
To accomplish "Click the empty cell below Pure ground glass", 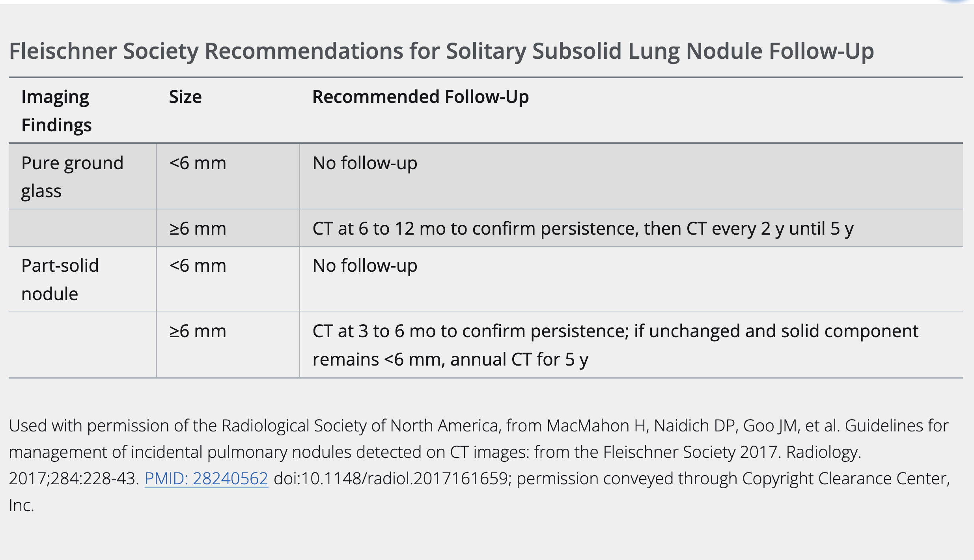I will pos(82,229).
